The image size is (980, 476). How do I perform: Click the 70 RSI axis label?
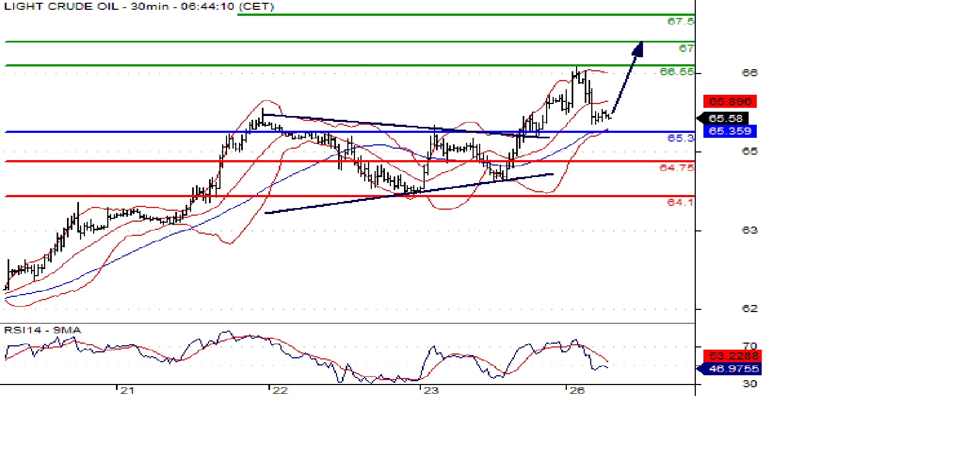tap(750, 346)
